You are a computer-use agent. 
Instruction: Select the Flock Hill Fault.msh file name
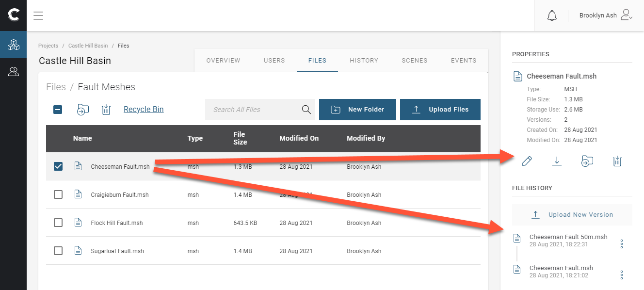[x=117, y=223]
